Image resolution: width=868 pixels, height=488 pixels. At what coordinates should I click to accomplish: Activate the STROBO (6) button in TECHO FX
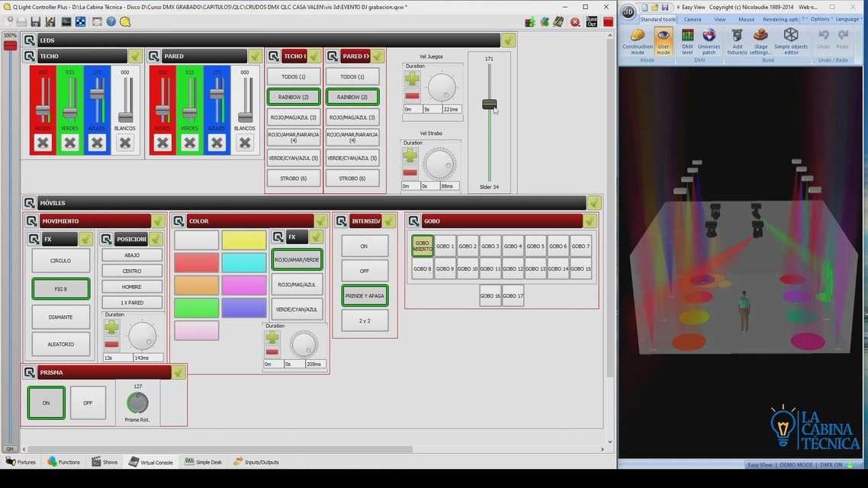(294, 178)
